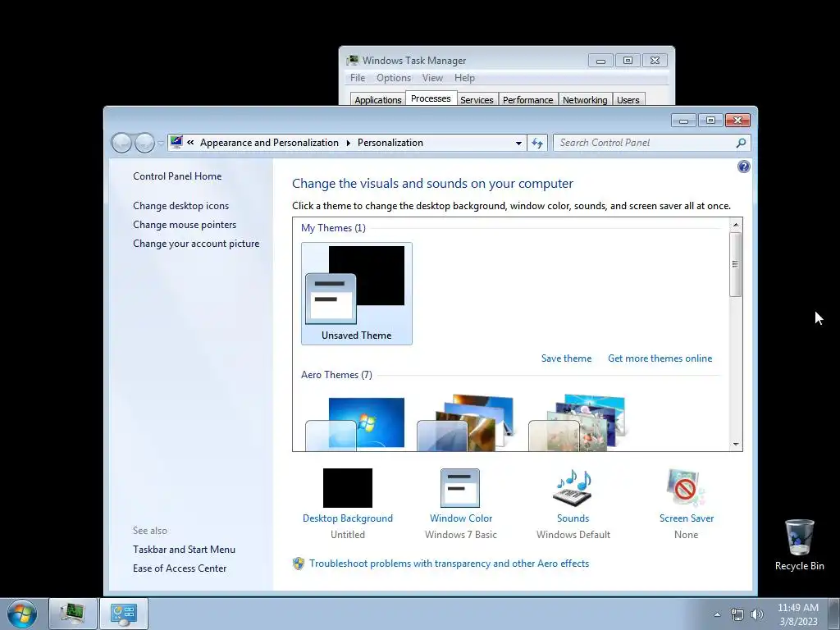This screenshot has width=840, height=630.
Task: Open Change mouse pointers link
Action: 185,225
